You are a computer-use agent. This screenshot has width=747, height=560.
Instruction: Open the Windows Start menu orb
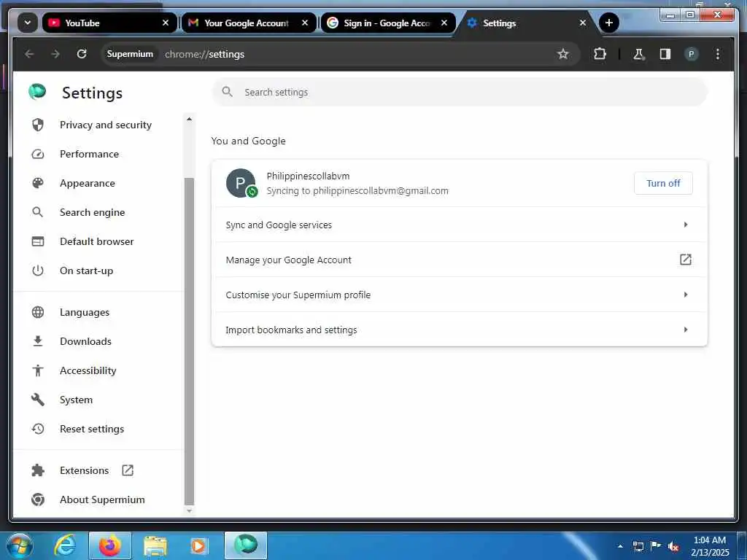click(20, 546)
